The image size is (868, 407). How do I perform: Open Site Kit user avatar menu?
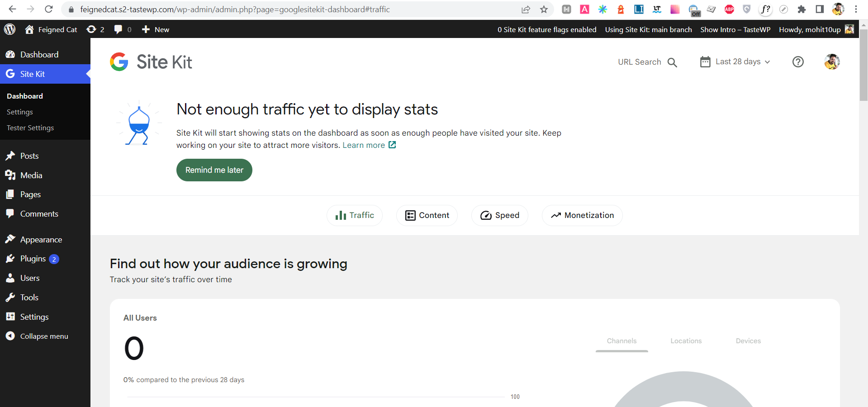click(832, 62)
